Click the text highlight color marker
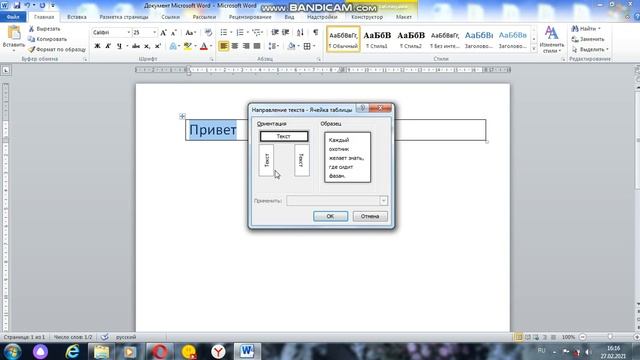The width and height of the screenshot is (640, 360). tap(187, 46)
